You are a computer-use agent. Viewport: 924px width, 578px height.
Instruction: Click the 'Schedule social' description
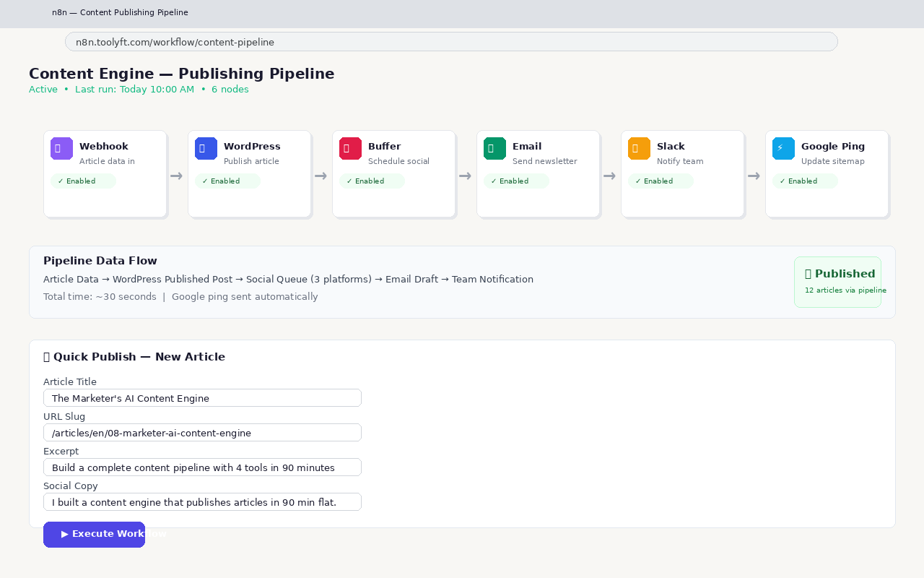point(398,162)
